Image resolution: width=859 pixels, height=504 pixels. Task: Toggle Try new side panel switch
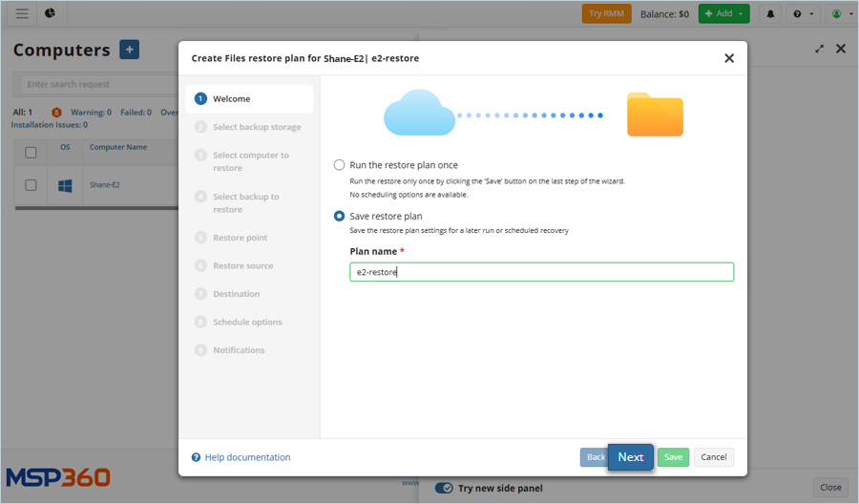[444, 488]
